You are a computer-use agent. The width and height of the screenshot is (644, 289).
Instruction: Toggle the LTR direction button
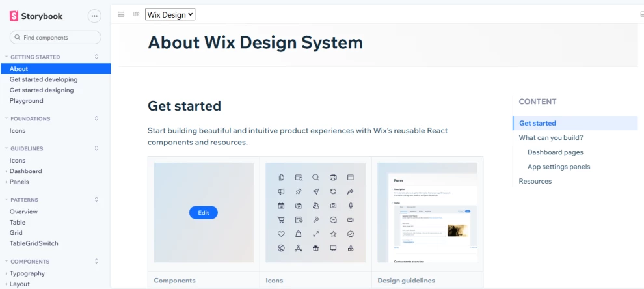[137, 14]
